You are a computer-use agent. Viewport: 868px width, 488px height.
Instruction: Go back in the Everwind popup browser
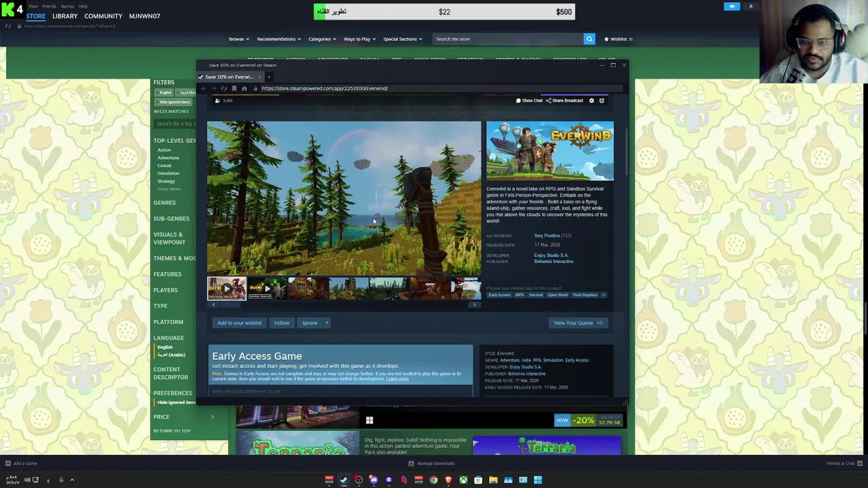[203, 88]
